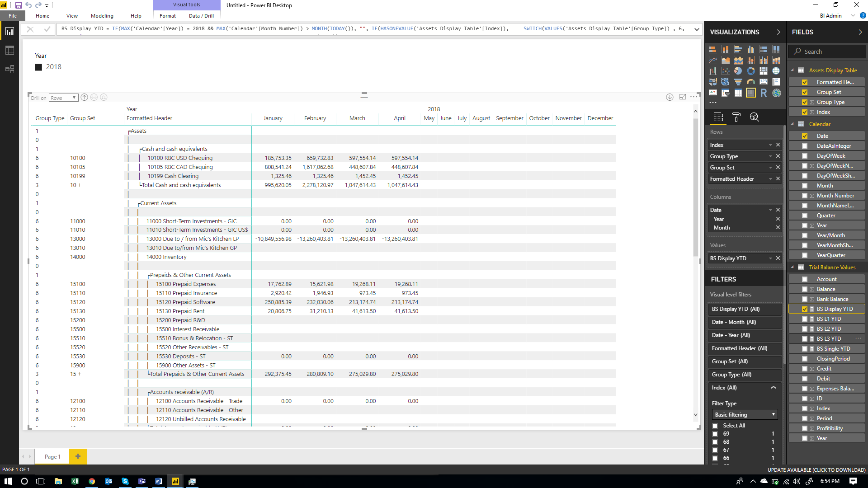Image resolution: width=868 pixels, height=488 pixels.
Task: Switch to the Home ribbon tab
Action: (x=42, y=16)
